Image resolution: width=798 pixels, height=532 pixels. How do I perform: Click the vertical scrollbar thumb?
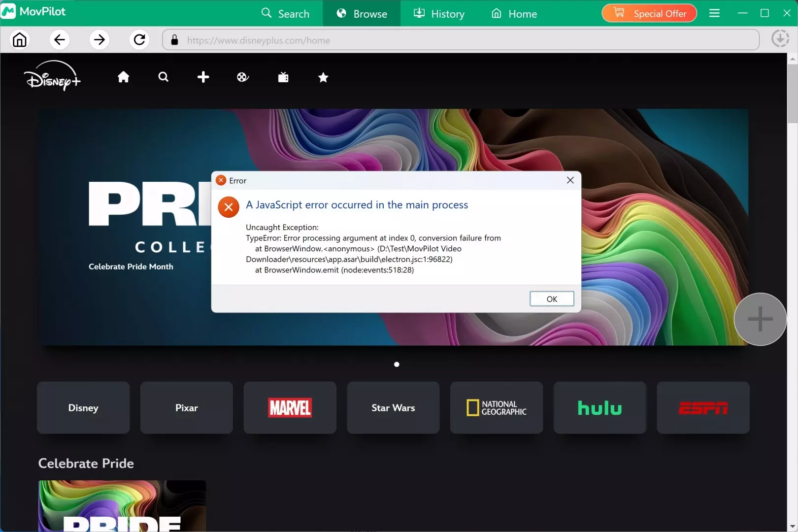coord(793,94)
